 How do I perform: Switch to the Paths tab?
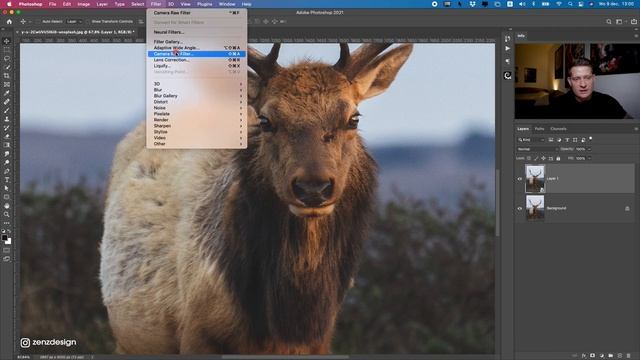(539, 129)
